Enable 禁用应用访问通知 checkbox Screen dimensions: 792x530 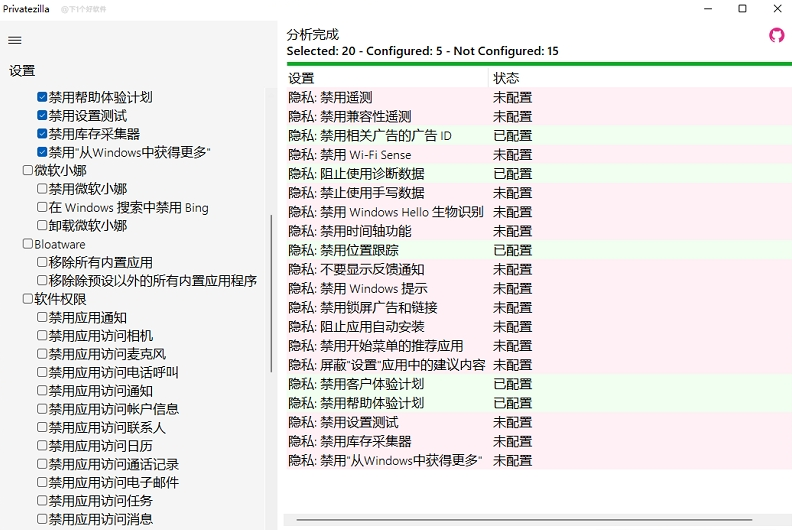[42, 390]
